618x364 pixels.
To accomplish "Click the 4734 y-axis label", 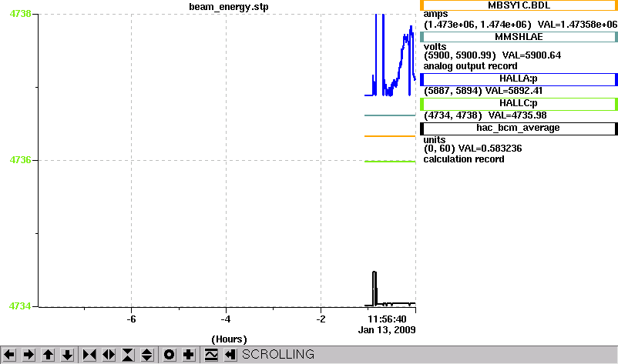I will coord(20,306).
